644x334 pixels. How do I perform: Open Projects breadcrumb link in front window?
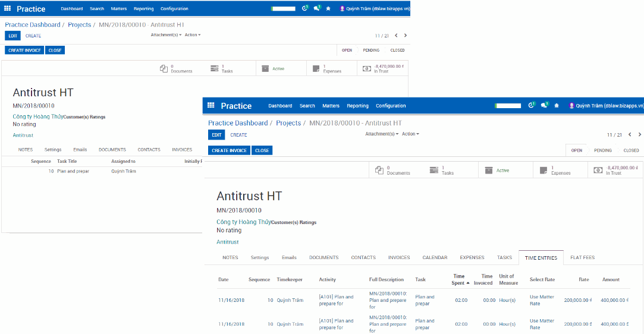pos(288,123)
